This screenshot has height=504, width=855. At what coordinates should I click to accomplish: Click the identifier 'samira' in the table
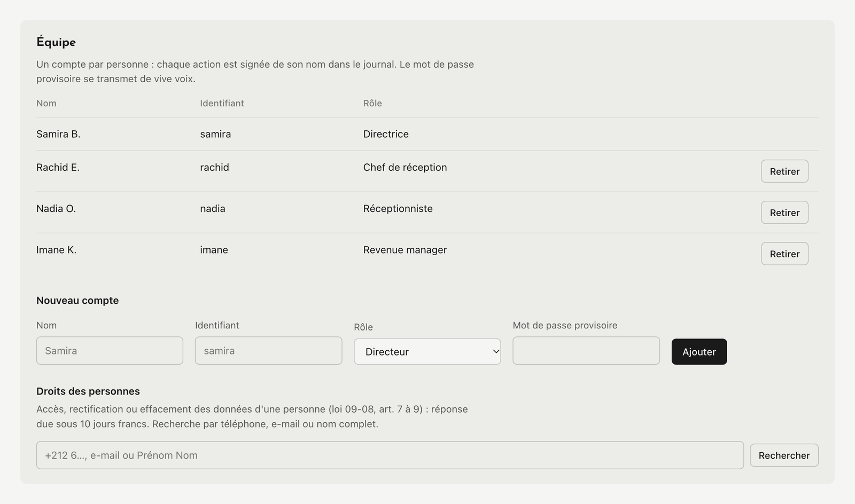(215, 134)
